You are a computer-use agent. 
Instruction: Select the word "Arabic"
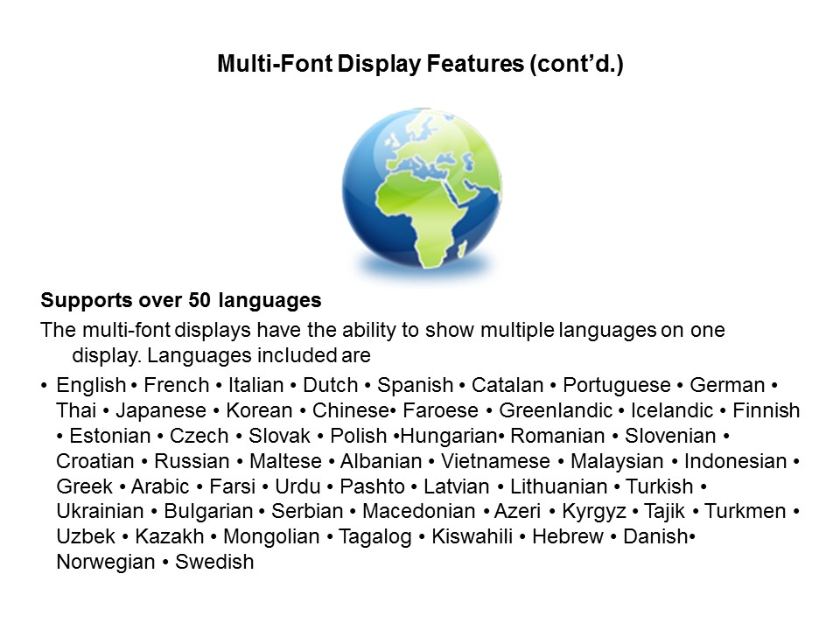point(160,486)
